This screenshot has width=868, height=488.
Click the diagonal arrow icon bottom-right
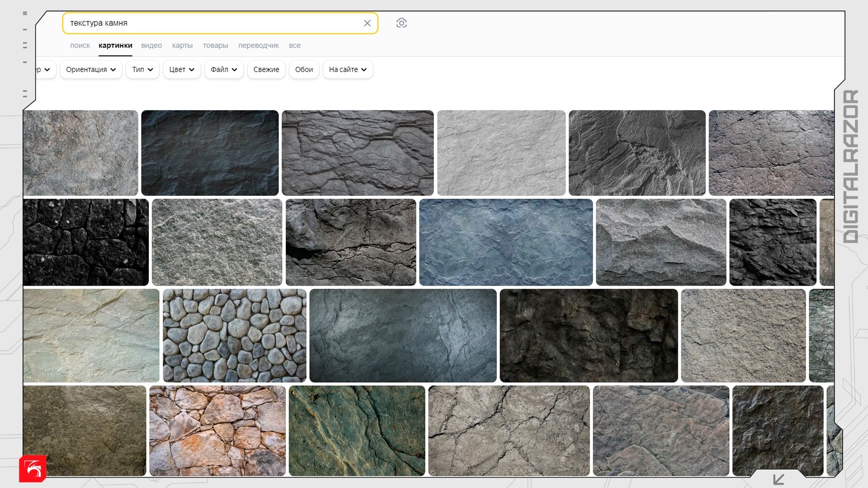tap(778, 479)
